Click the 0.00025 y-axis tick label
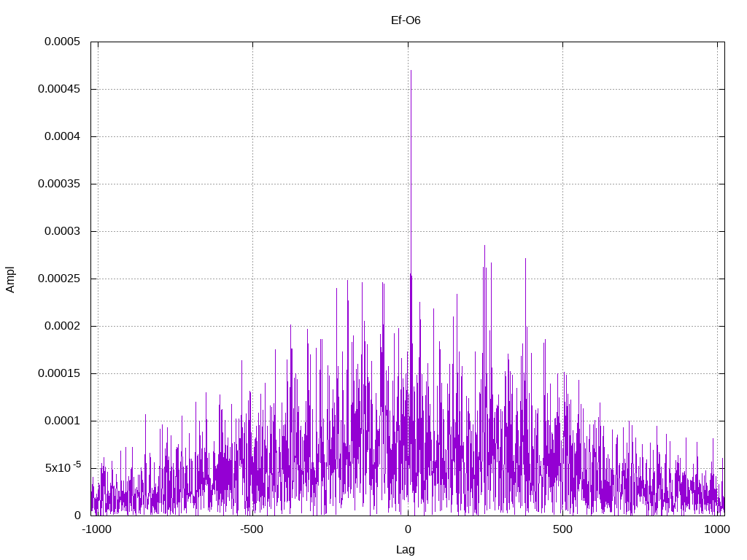This screenshot has width=747, height=560. click(x=59, y=279)
